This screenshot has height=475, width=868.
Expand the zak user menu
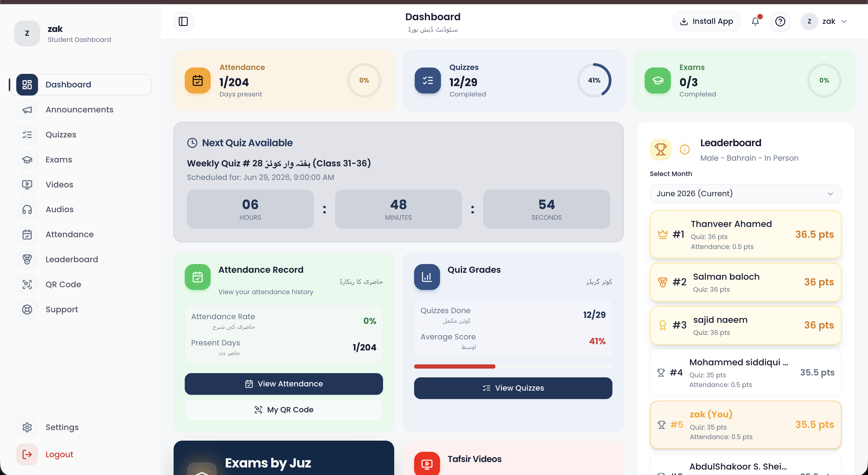(824, 21)
